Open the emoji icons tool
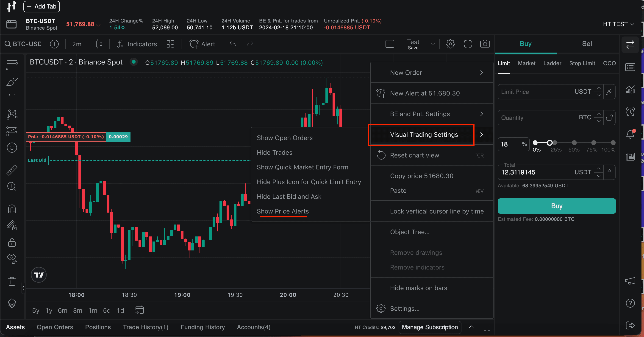The width and height of the screenshot is (644, 337). point(12,148)
